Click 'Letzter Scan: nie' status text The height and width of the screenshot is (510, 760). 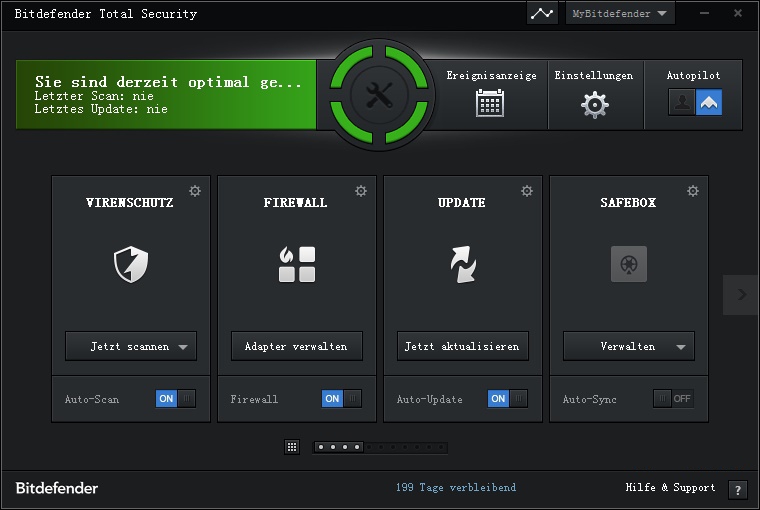coord(94,96)
